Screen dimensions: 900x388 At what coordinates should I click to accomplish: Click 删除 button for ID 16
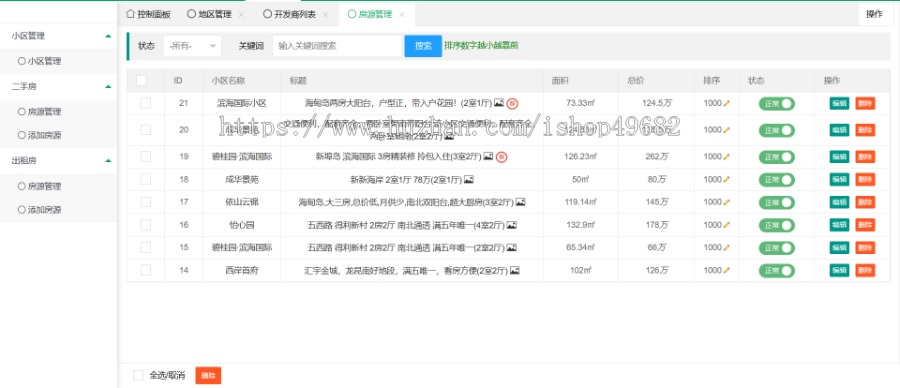865,225
